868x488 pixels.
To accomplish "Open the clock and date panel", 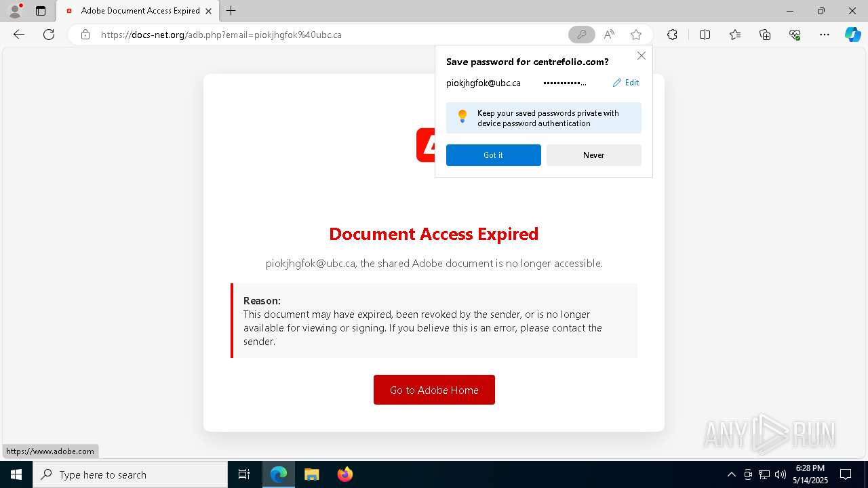I will 810,474.
